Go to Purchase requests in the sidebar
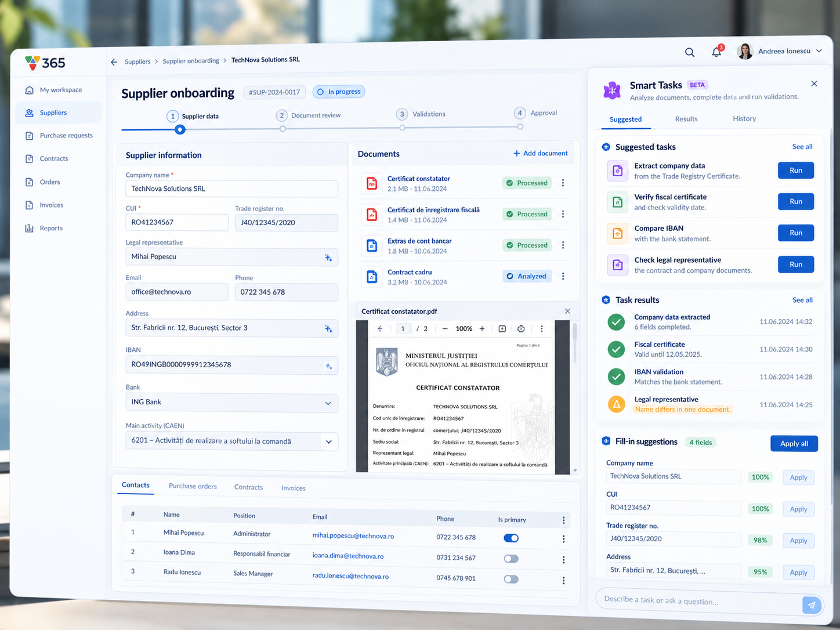 pos(59,136)
